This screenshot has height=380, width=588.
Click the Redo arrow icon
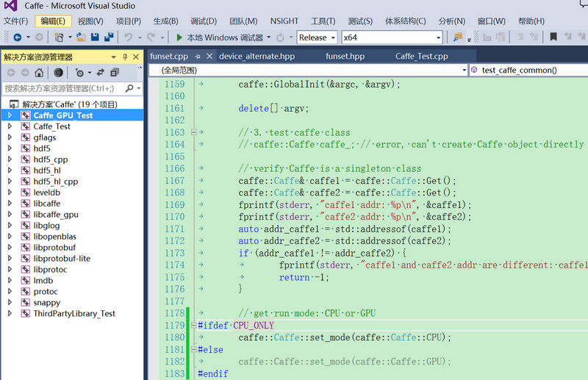tap(151, 37)
